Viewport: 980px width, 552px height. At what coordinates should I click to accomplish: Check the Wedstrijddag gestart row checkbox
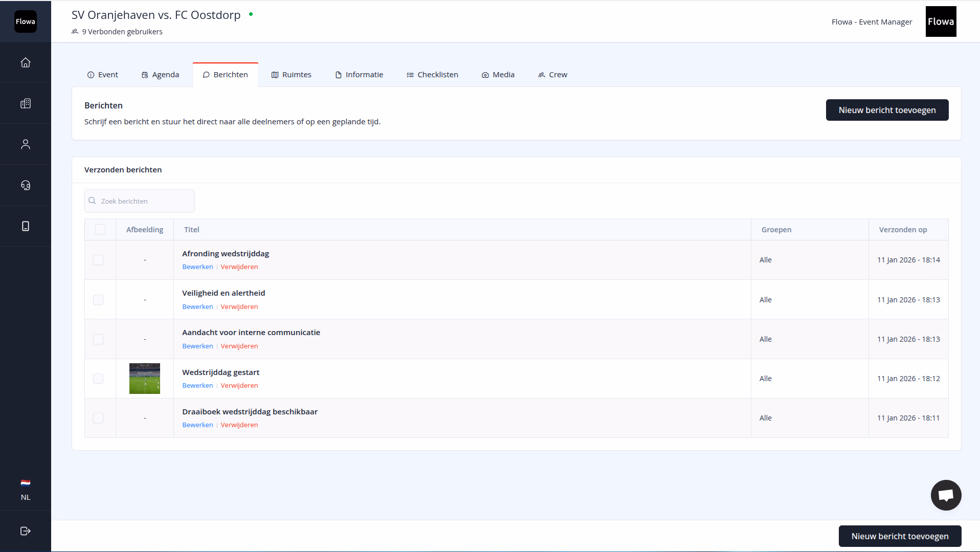pyautogui.click(x=98, y=379)
